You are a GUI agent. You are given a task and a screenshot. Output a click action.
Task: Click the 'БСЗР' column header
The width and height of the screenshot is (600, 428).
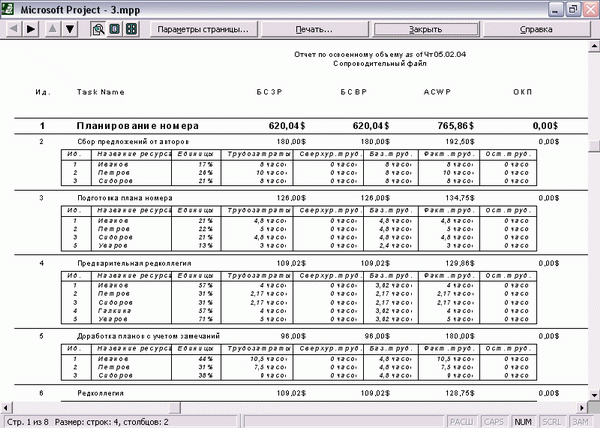[270, 92]
